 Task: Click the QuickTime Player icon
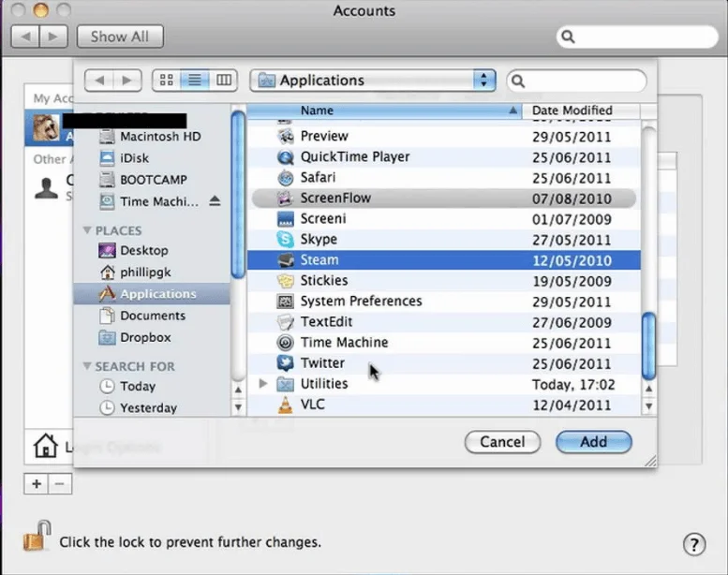286,157
